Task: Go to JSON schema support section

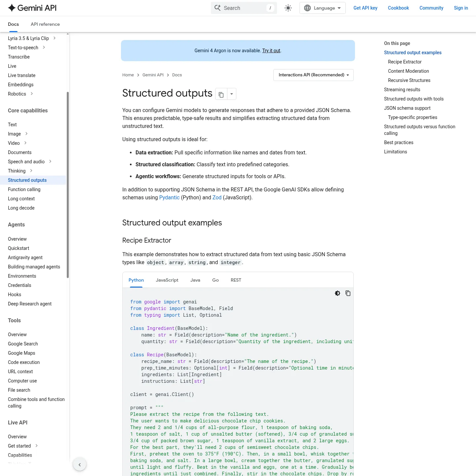Action: click(407, 108)
